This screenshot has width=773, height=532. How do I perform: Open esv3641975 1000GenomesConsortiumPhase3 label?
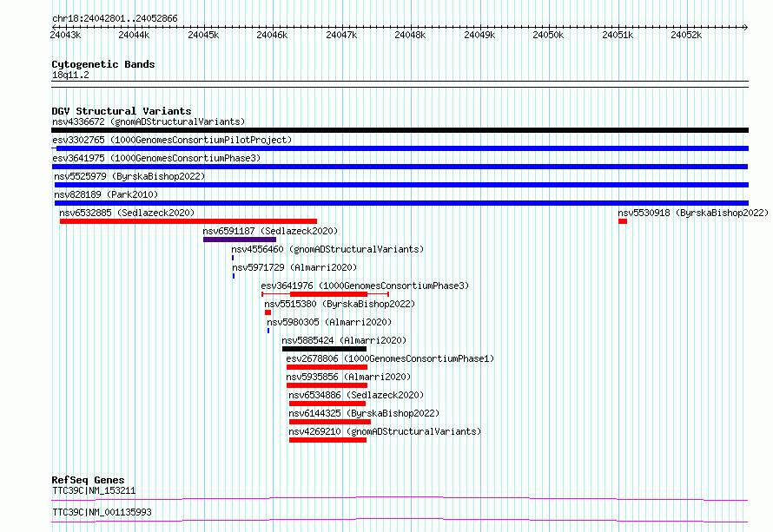[156, 158]
